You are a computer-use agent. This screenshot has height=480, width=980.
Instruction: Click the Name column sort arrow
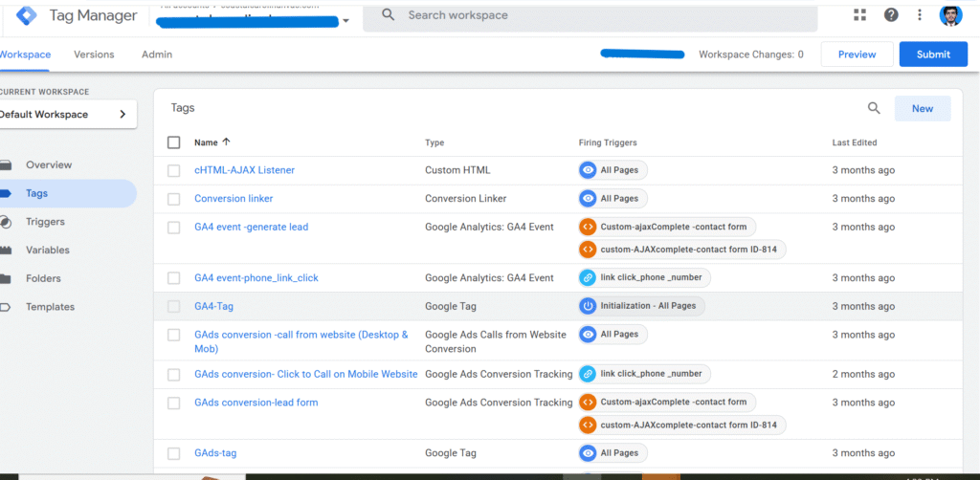tap(226, 142)
